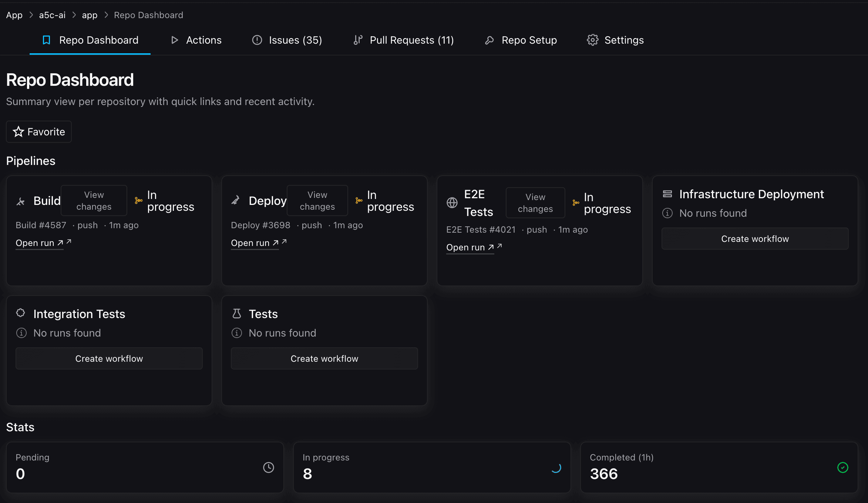Click the Integration Tests puzzle icon
The width and height of the screenshot is (868, 503).
pyautogui.click(x=21, y=313)
